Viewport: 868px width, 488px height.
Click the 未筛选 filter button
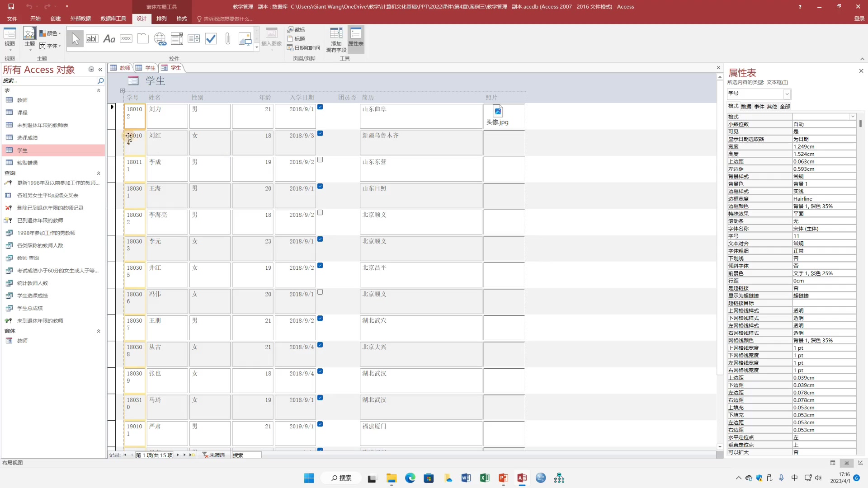coord(214,455)
